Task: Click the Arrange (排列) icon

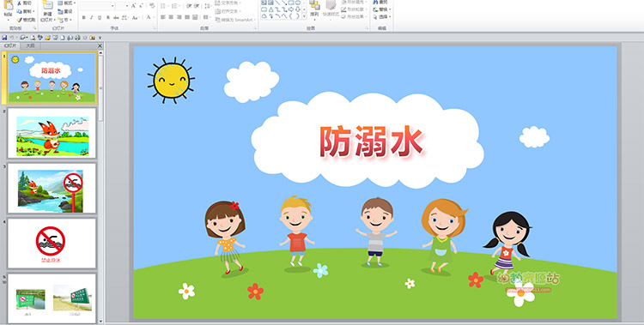Action: (314, 5)
